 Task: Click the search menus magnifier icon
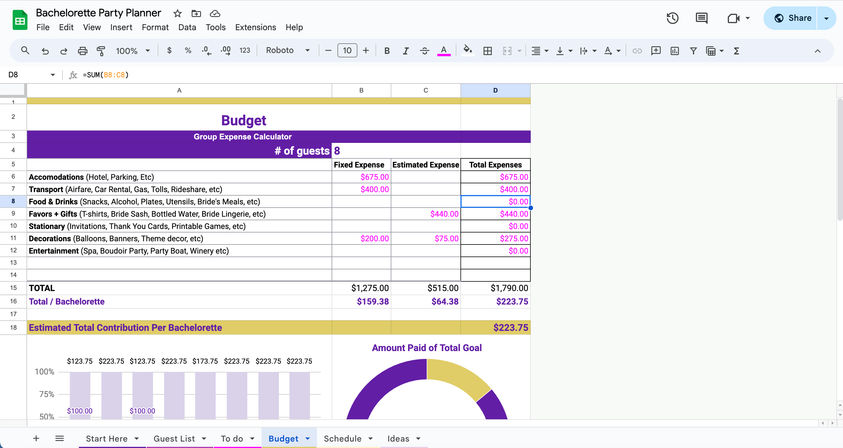pos(25,51)
